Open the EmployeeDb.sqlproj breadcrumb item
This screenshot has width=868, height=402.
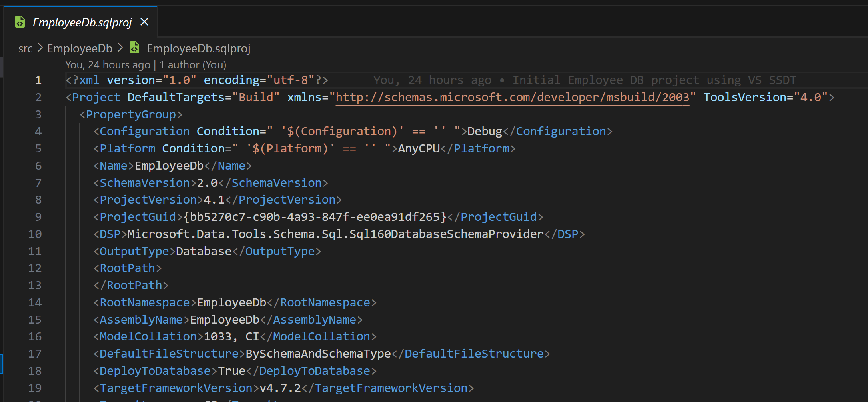coord(198,48)
